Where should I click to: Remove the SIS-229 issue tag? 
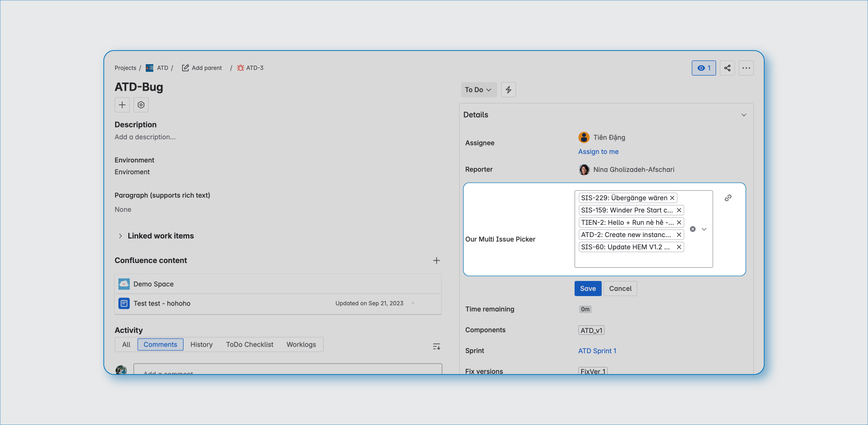[x=672, y=198]
